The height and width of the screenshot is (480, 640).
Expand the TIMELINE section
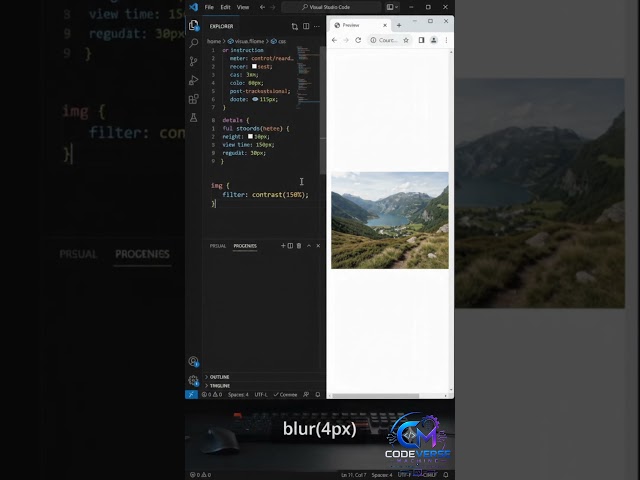(218, 386)
